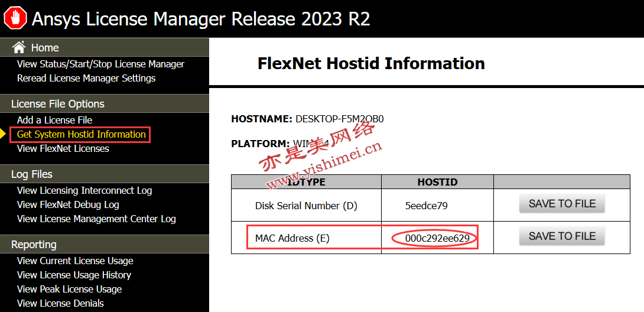Click the HOSTID column header
Viewport: 644px width, 312px height.
pos(437,182)
